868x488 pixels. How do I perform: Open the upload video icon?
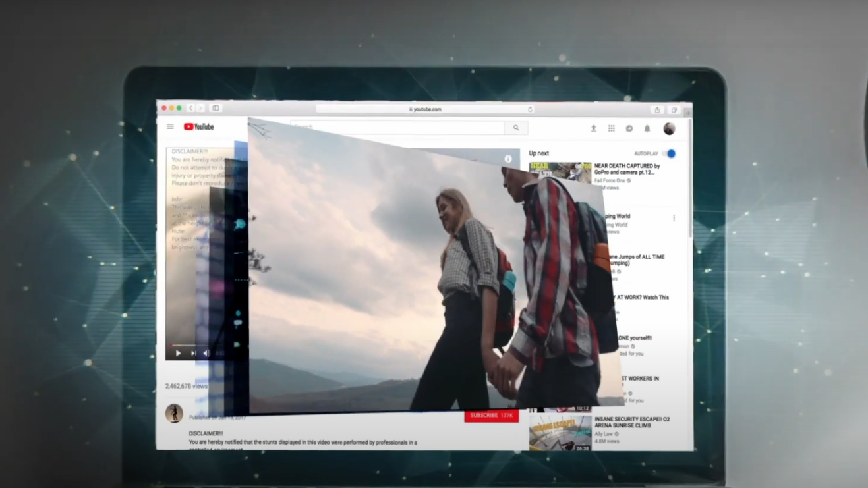(x=593, y=128)
